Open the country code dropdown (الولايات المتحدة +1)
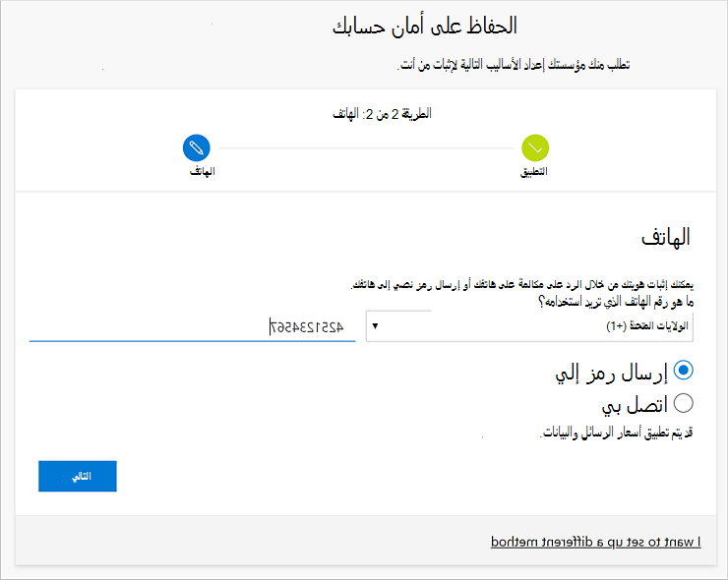Image resolution: width=728 pixels, height=580 pixels. click(x=529, y=326)
